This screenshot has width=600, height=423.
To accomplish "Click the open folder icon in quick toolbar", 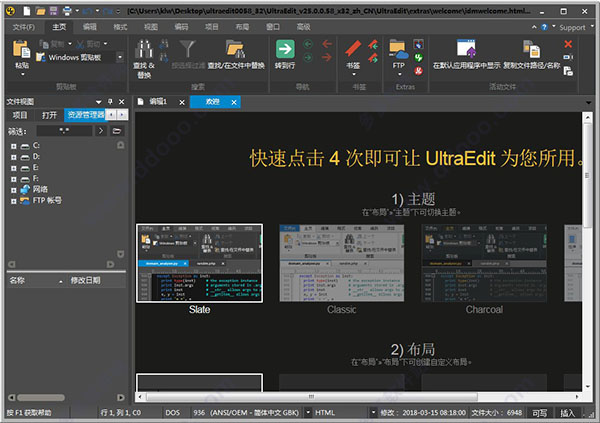I will click(40, 11).
